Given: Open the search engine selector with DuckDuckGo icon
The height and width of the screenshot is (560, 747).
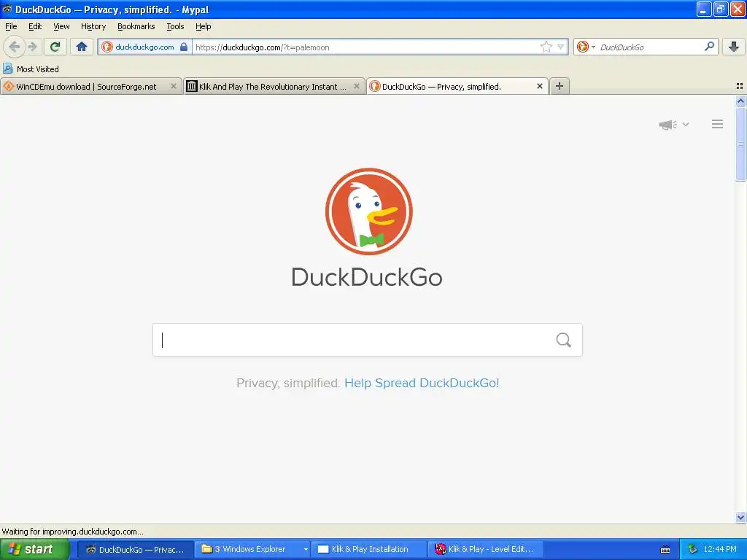Looking at the screenshot, I should click(x=586, y=47).
